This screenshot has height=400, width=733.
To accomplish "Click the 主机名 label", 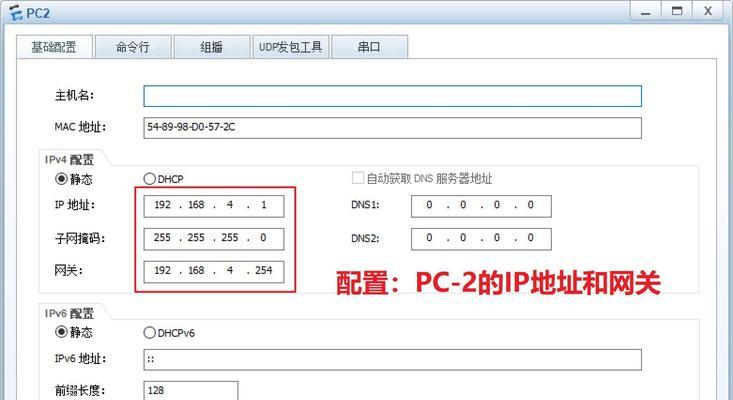I will tap(74, 96).
